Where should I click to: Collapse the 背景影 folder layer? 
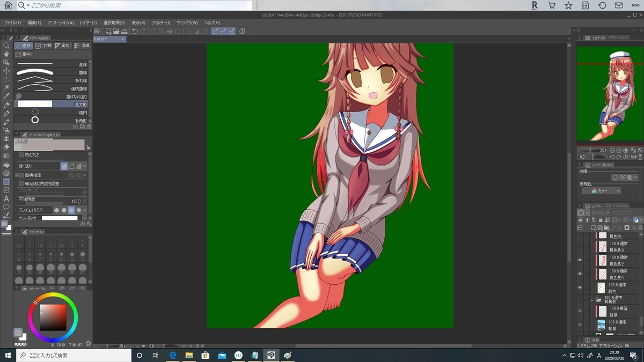[x=591, y=300]
